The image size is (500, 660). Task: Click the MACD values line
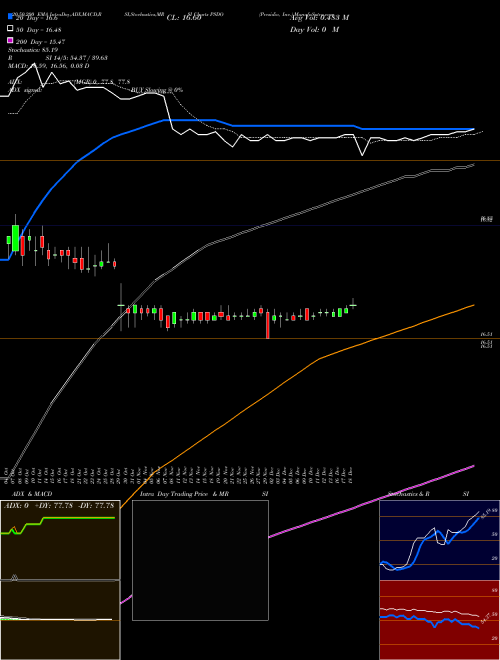48,66
